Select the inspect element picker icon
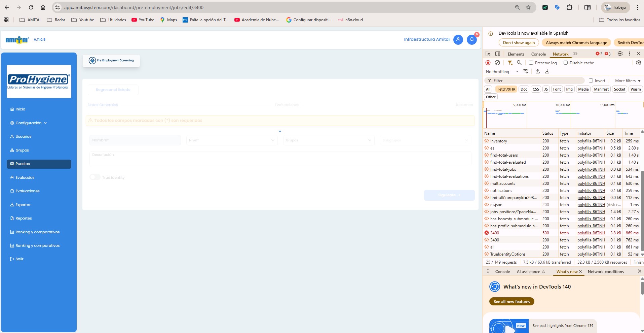The height and width of the screenshot is (333, 644). click(x=488, y=54)
